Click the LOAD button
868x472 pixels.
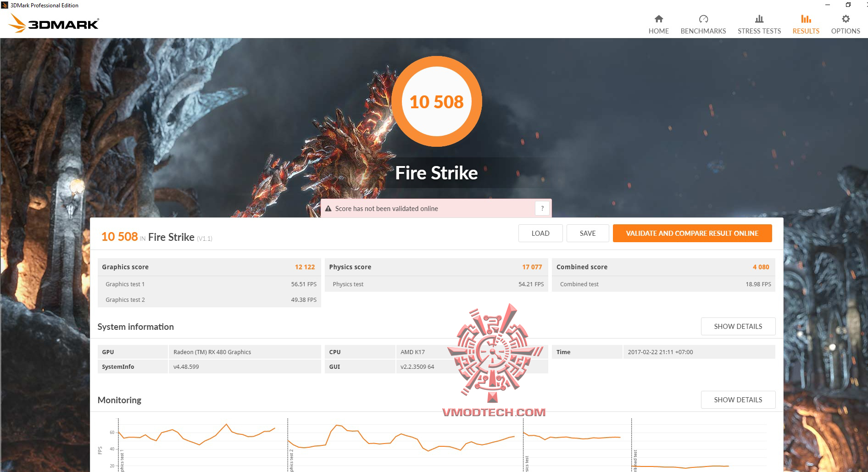click(x=540, y=233)
